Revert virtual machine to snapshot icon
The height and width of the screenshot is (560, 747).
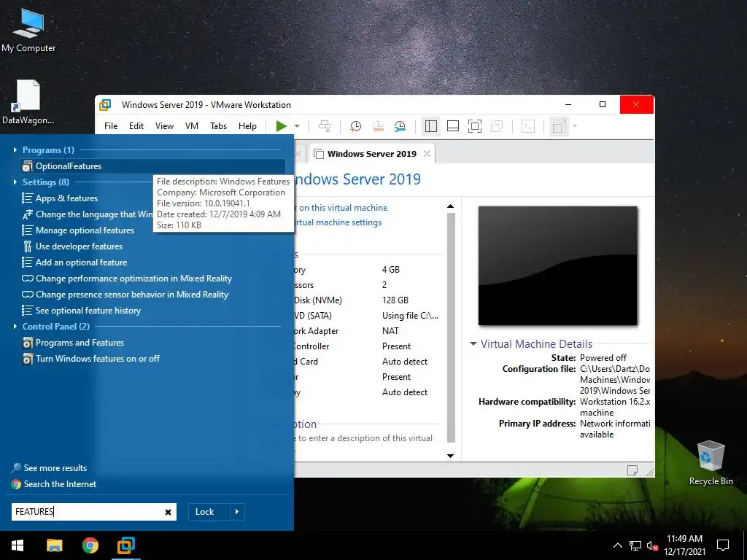click(378, 126)
